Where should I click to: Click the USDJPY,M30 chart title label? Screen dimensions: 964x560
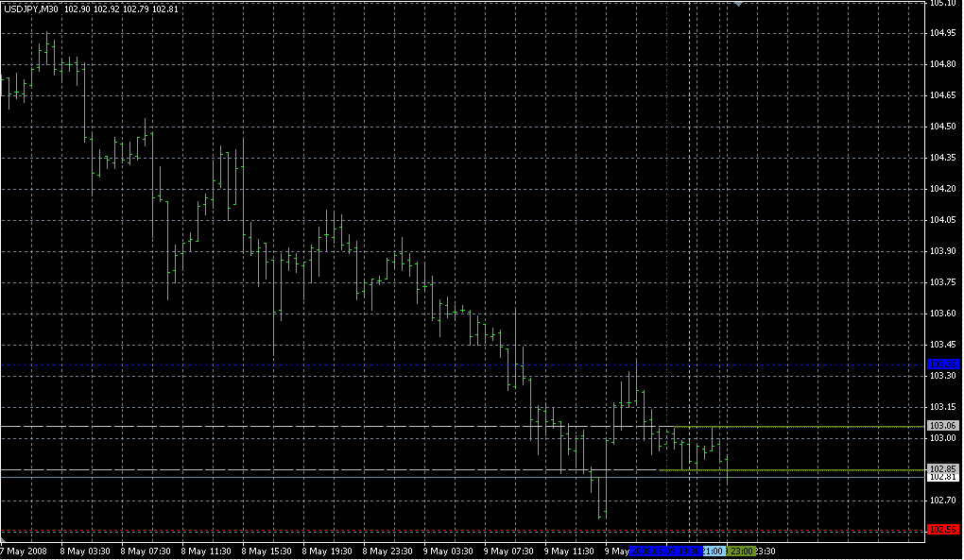[x=32, y=8]
